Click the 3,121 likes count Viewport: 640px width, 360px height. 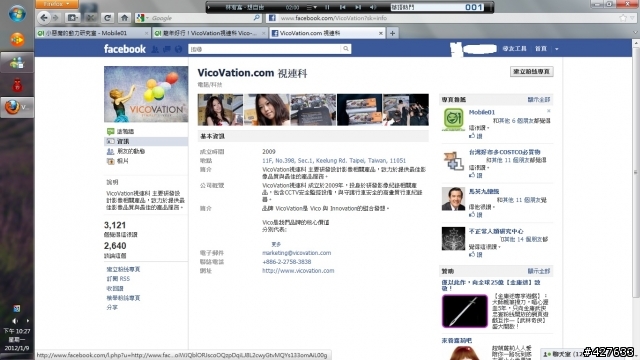(x=115, y=225)
